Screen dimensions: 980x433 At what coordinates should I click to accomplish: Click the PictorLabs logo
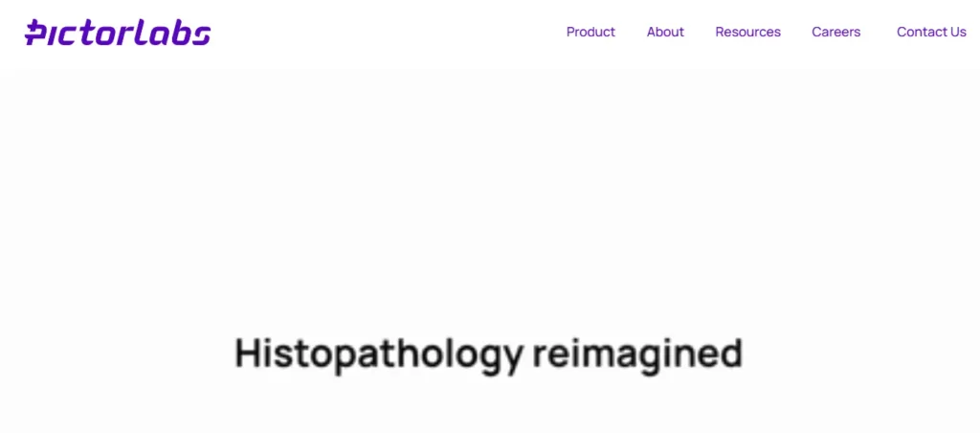(x=118, y=33)
